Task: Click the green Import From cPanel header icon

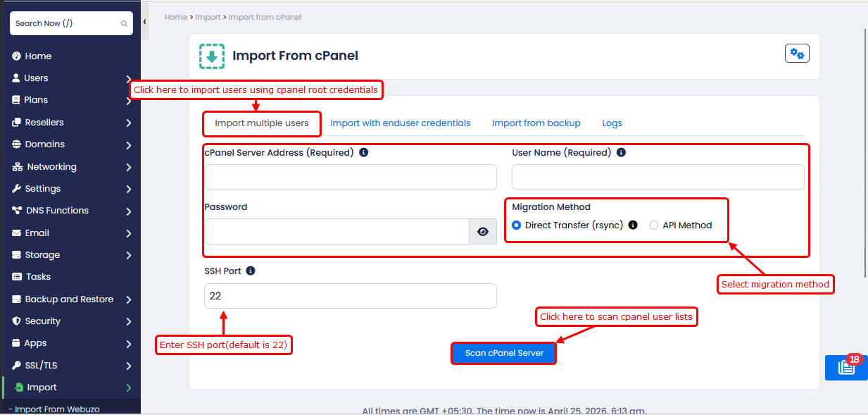Action: pos(211,56)
